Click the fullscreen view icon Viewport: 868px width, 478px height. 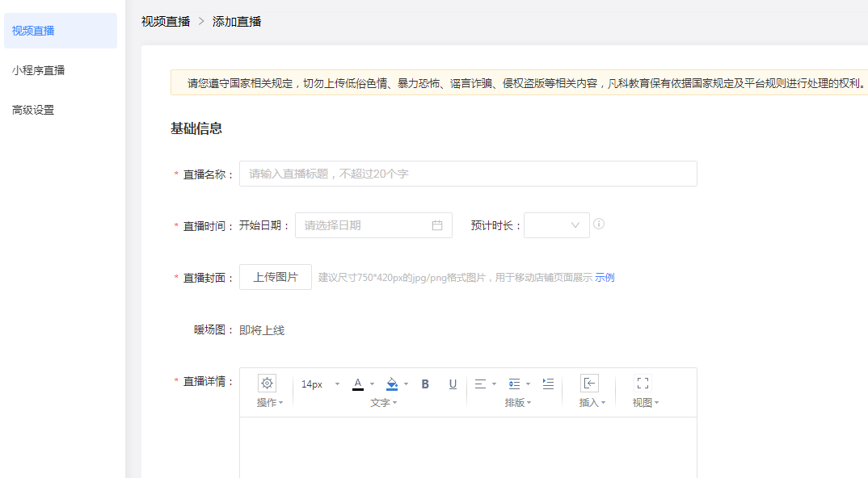(643, 384)
